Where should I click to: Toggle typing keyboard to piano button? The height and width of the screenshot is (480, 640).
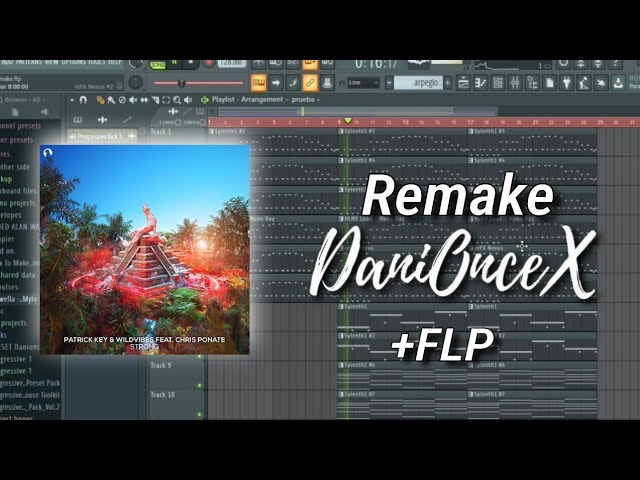[x=259, y=83]
